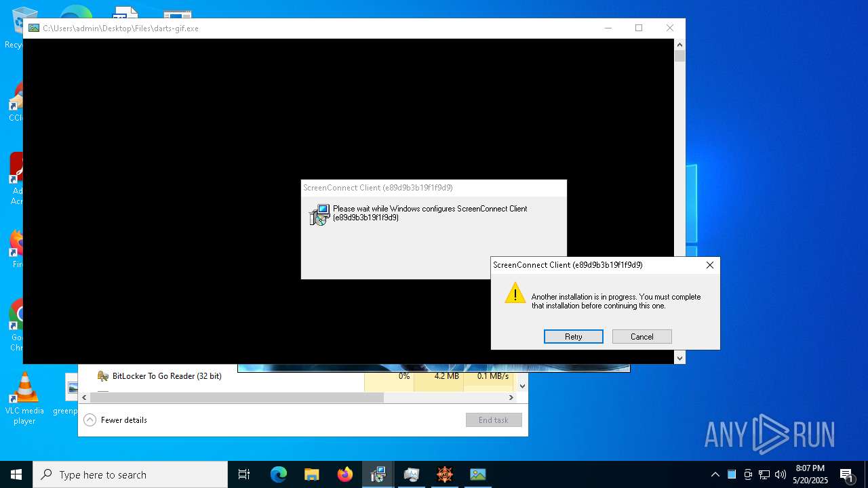This screenshot has width=868, height=488.
Task: Open the clock showing 8:07 PM
Action: click(810, 474)
